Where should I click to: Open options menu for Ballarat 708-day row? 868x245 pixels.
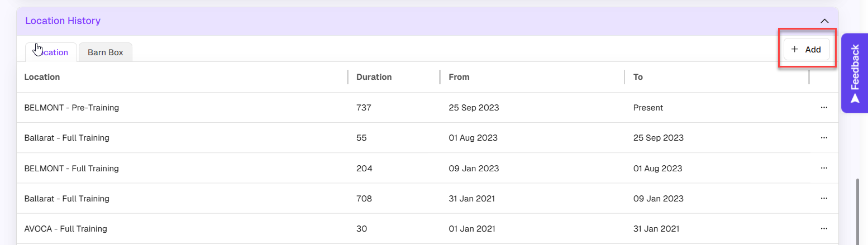point(824,198)
